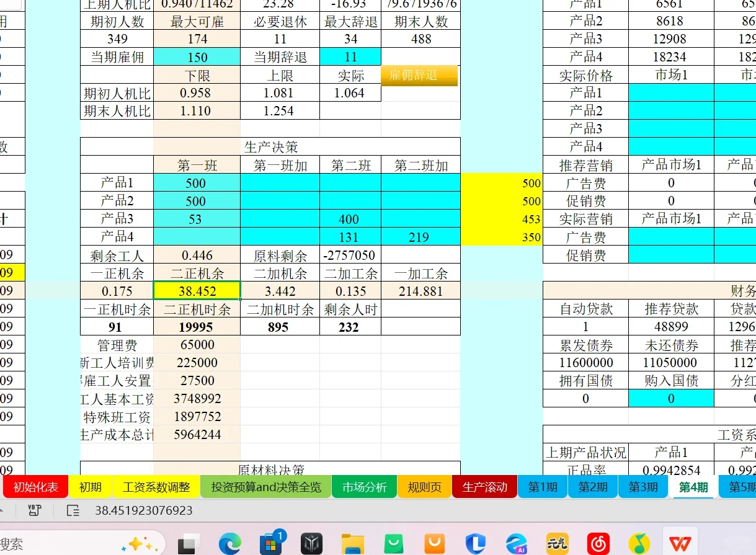This screenshot has width=756, height=555.
Task: Open the 规则页 sheet tab
Action: 424,487
